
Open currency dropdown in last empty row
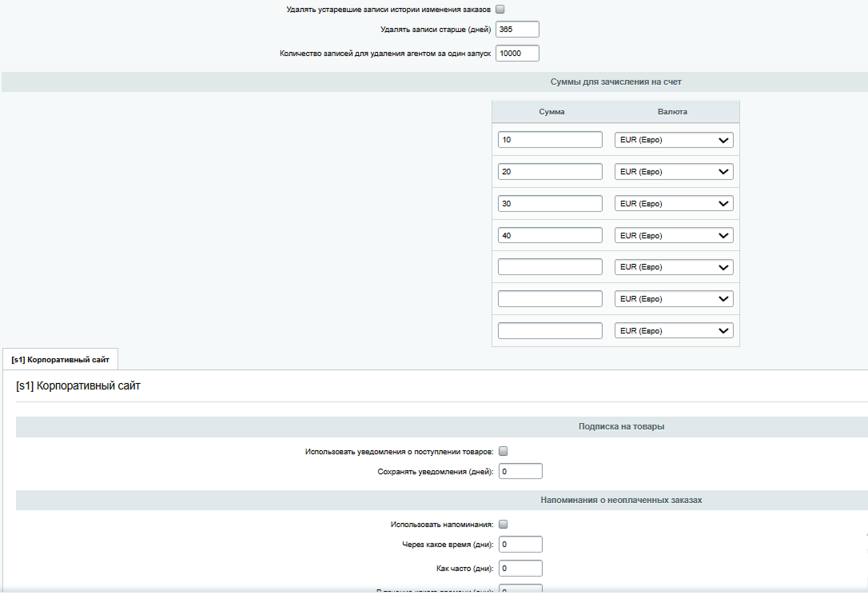click(x=673, y=331)
